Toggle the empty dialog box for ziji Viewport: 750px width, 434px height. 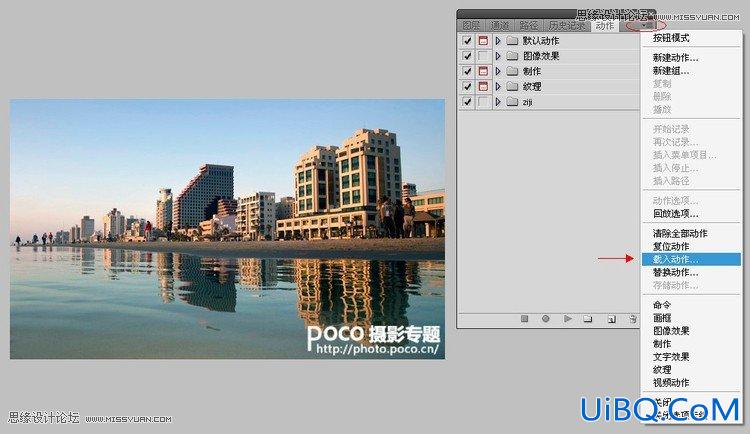click(483, 102)
